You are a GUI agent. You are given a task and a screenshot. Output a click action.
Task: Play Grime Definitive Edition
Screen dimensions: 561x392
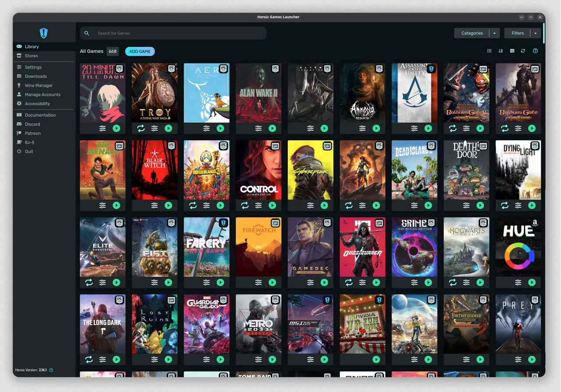point(428,283)
